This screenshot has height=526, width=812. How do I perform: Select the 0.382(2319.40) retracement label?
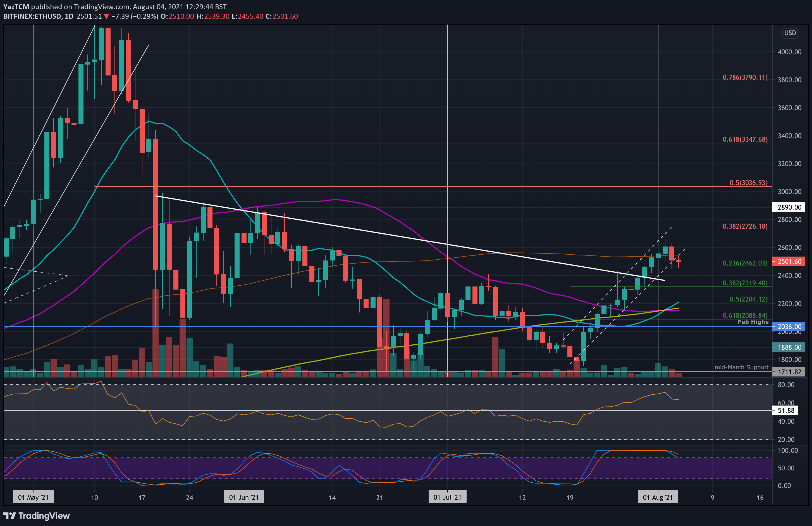pos(745,283)
